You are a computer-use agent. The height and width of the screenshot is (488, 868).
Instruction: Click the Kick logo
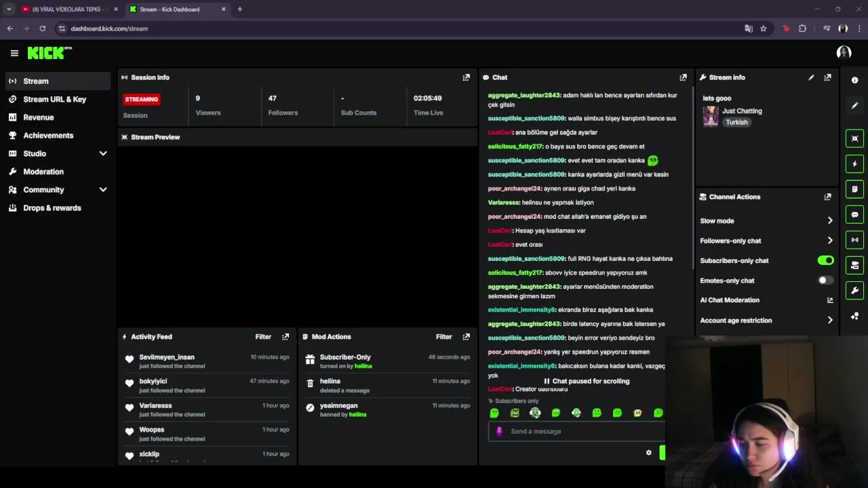click(x=49, y=53)
